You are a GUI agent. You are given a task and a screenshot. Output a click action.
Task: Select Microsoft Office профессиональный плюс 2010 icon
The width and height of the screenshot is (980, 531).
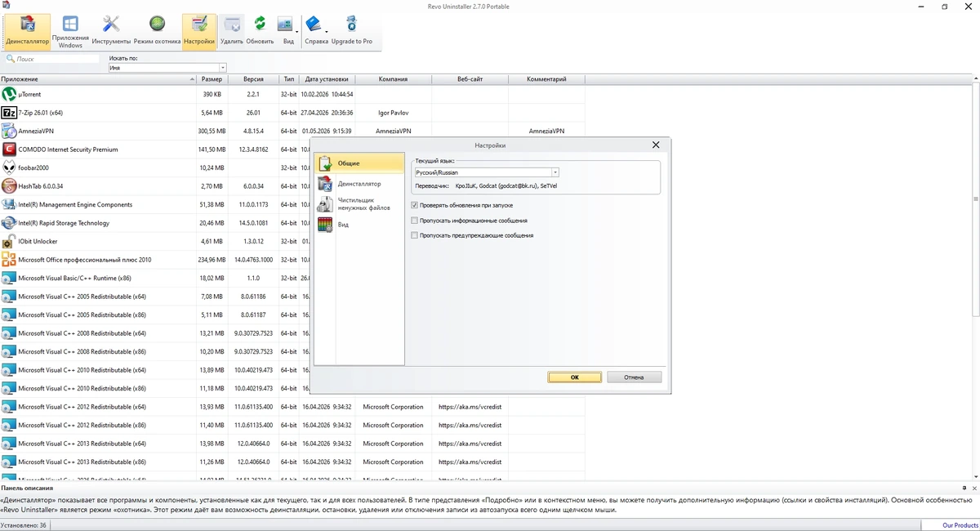click(9, 260)
